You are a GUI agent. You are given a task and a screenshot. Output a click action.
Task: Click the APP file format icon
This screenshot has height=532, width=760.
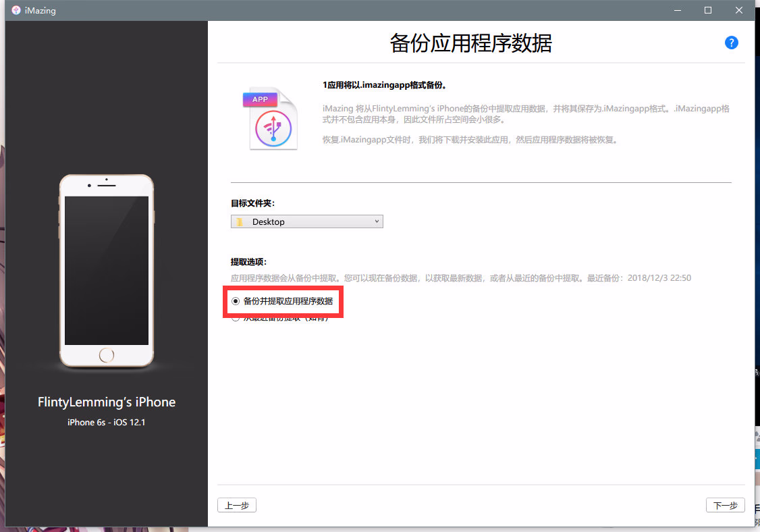click(270, 118)
